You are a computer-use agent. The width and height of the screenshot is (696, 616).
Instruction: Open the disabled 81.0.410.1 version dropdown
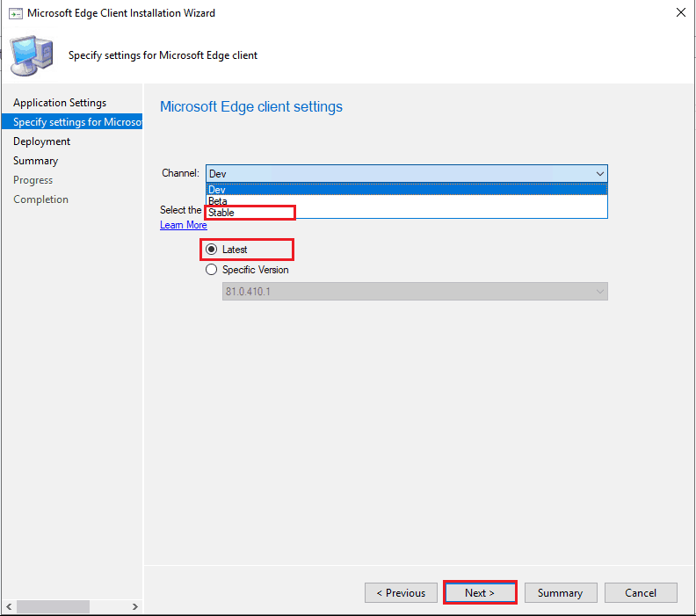(x=415, y=292)
